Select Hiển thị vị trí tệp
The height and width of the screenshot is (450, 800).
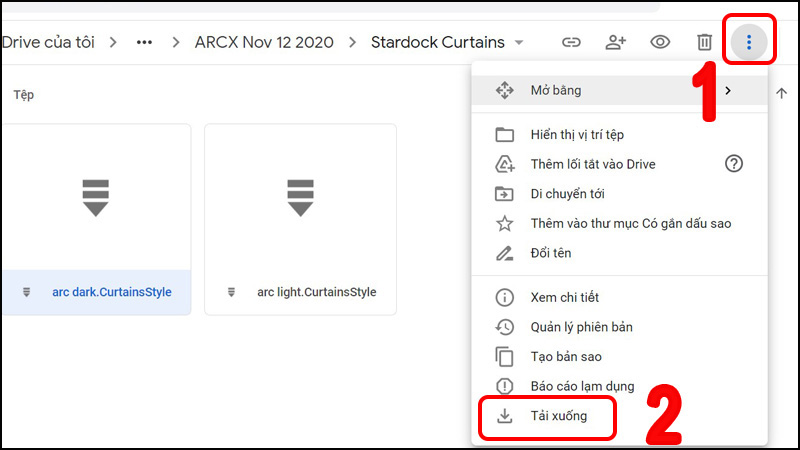pos(619,135)
